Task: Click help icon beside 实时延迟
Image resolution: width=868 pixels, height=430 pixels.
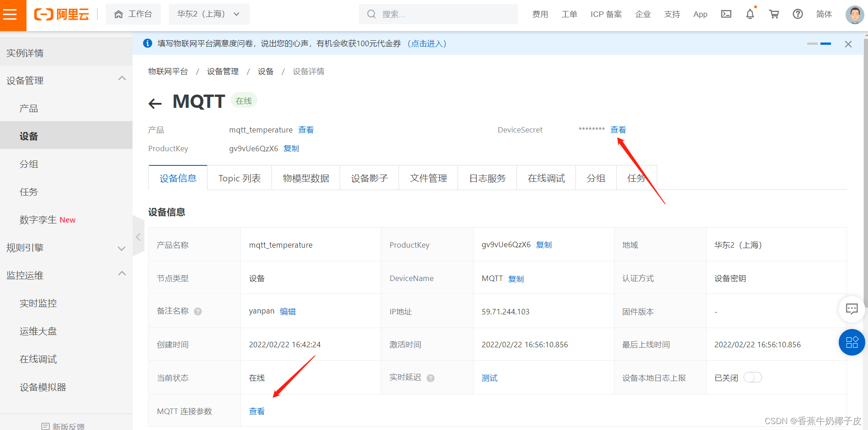Action: (x=431, y=378)
